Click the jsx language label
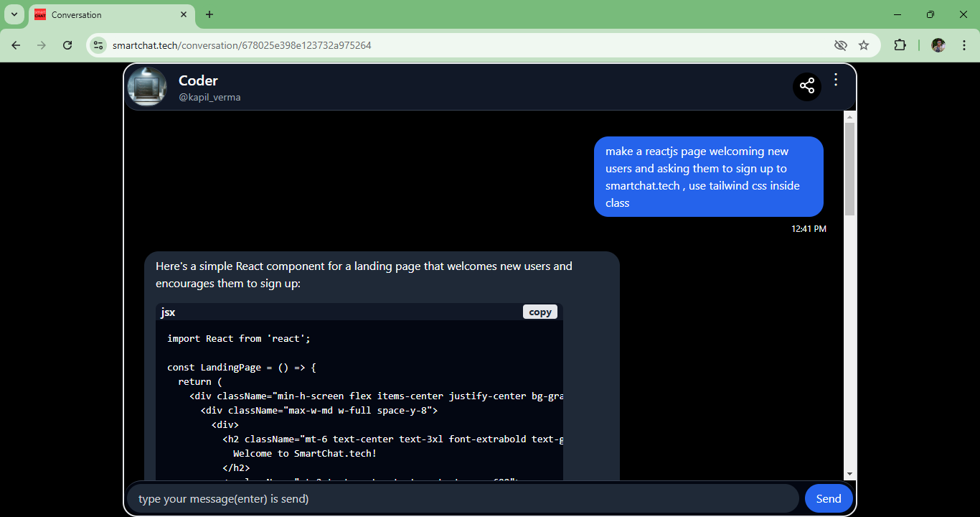Image resolution: width=980 pixels, height=517 pixels. click(x=168, y=312)
